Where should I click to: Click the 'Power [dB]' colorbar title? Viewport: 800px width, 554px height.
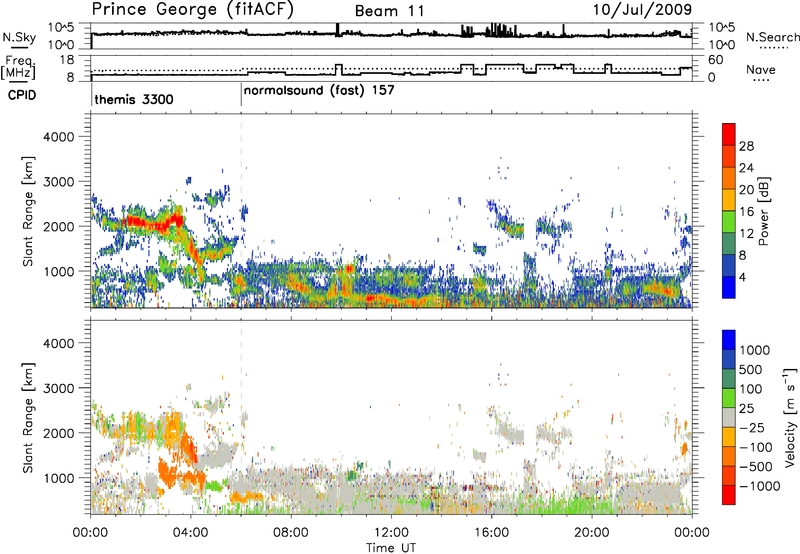764,211
